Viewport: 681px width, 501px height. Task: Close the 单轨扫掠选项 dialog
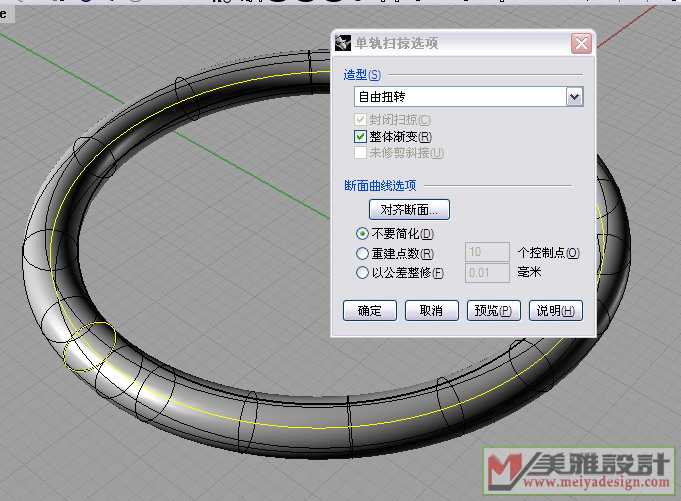pos(581,43)
